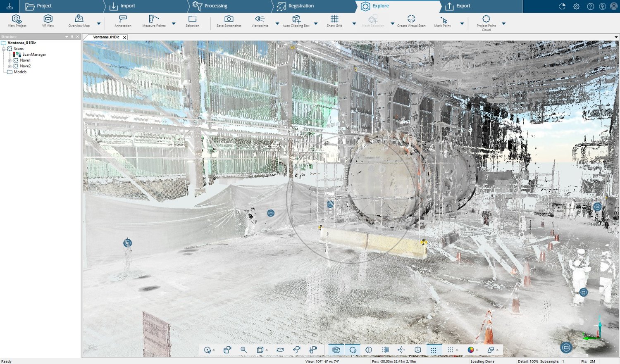Image resolution: width=620 pixels, height=364 pixels.
Task: Close the Ventanas_01Dic view tab
Action: click(124, 37)
